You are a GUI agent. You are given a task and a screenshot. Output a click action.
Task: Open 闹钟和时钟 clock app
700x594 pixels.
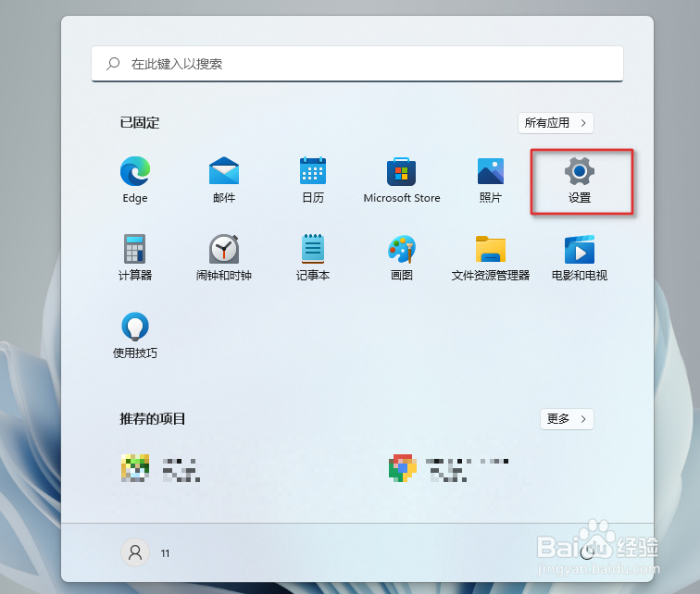[224, 257]
